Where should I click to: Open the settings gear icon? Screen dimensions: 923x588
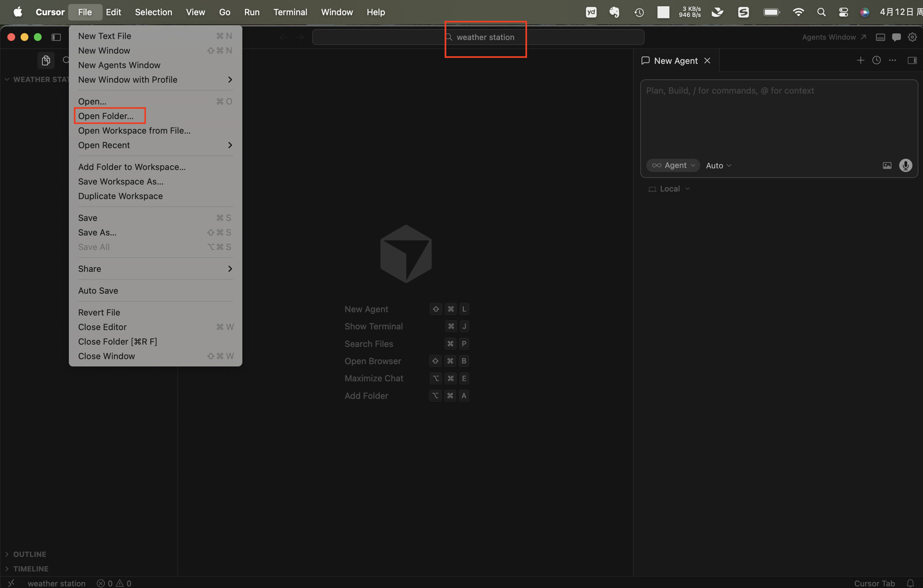[x=912, y=37]
